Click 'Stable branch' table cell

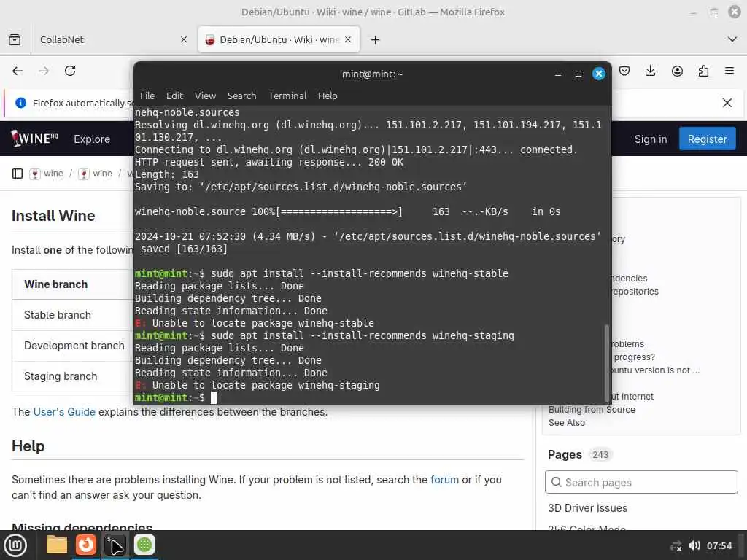coord(58,315)
